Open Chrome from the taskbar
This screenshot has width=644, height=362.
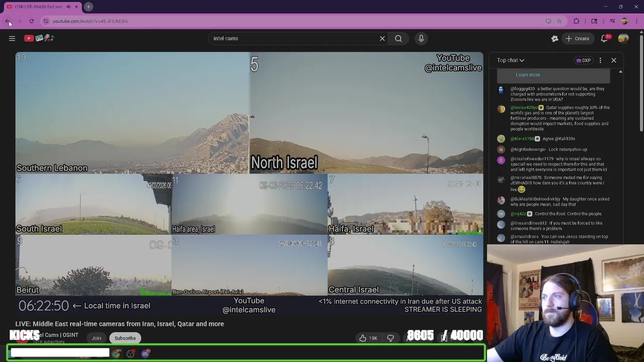click(x=116, y=353)
